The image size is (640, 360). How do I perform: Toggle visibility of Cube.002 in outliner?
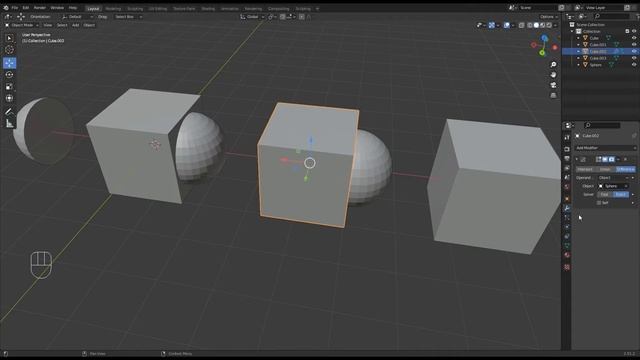pos(634,51)
